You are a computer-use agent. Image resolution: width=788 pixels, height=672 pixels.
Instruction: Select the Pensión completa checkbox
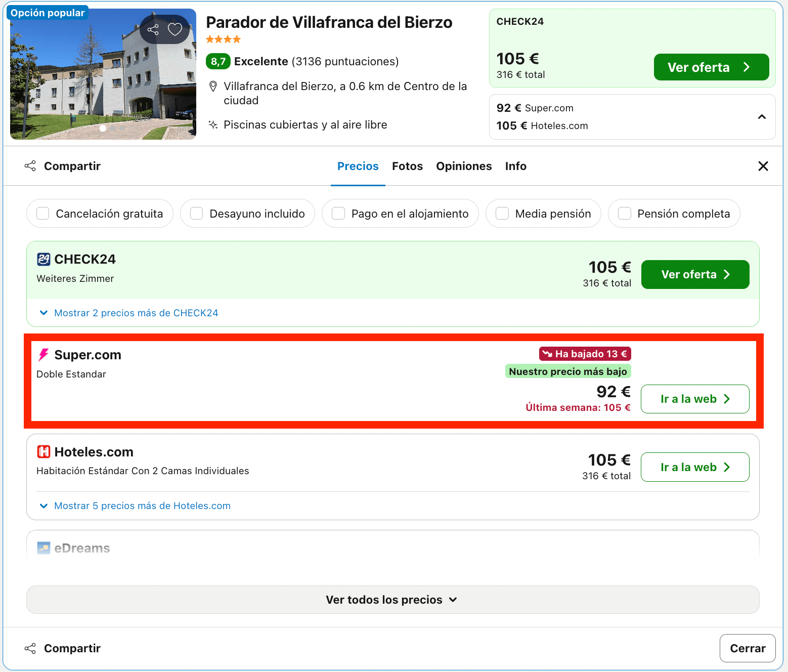coord(625,214)
